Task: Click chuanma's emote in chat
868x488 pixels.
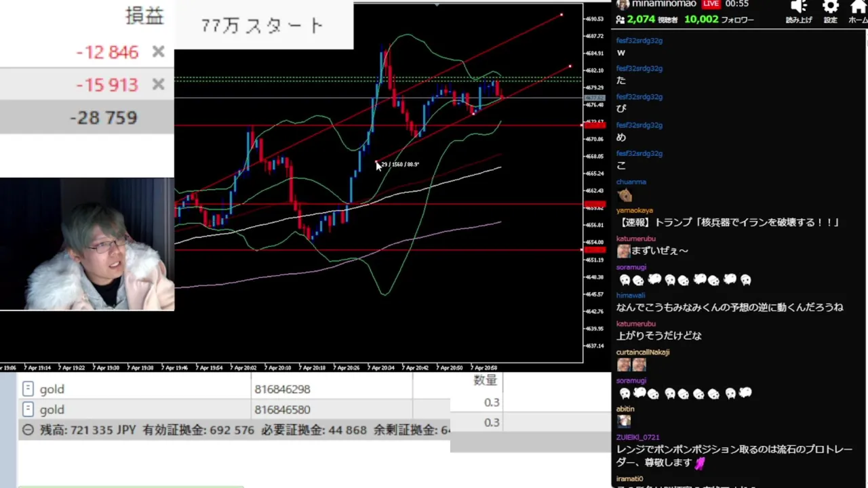Action: tap(625, 195)
